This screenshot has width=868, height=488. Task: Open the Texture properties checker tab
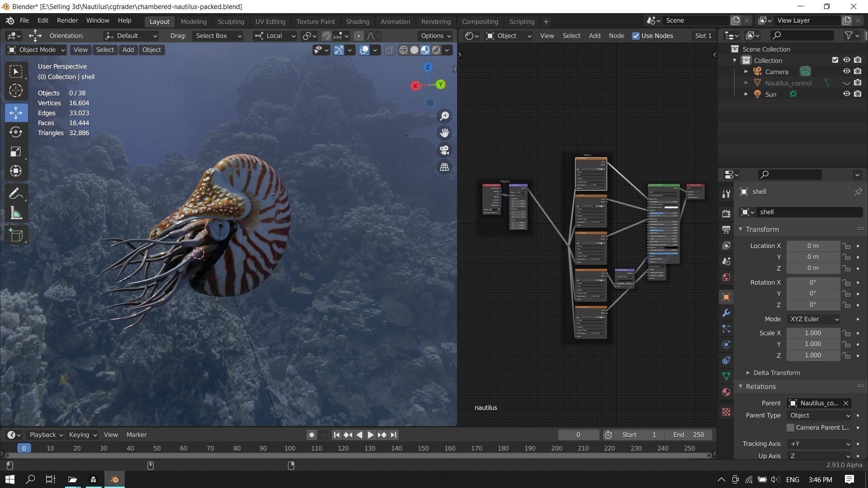pos(726,412)
